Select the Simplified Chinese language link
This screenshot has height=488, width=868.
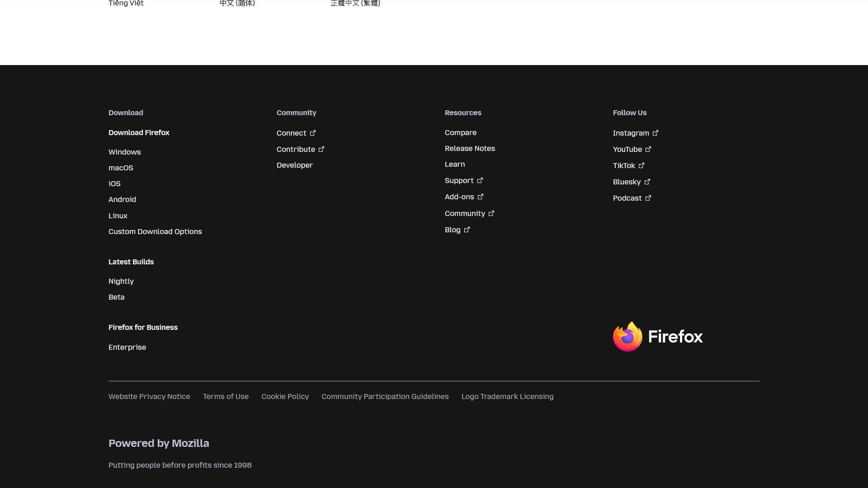[x=237, y=3]
